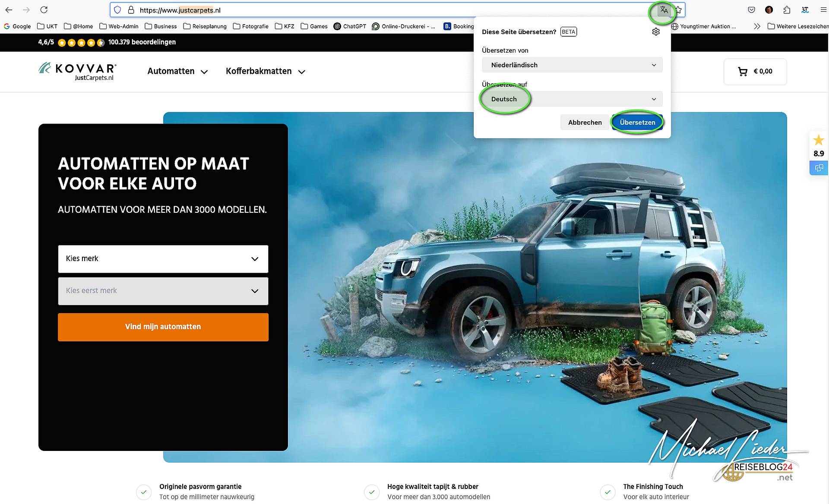Bookmark this page with the star icon
This screenshot has height=504, width=829.
click(678, 10)
